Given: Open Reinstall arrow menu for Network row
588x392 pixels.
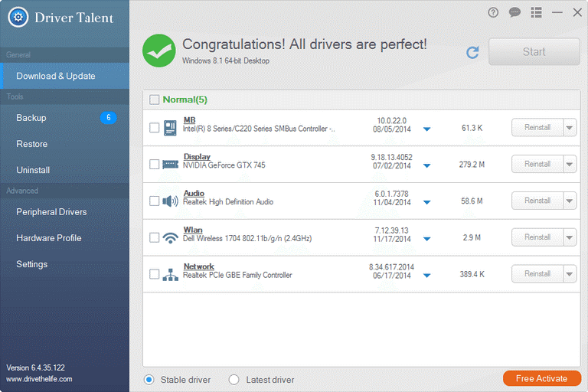Looking at the screenshot, I should coord(570,274).
